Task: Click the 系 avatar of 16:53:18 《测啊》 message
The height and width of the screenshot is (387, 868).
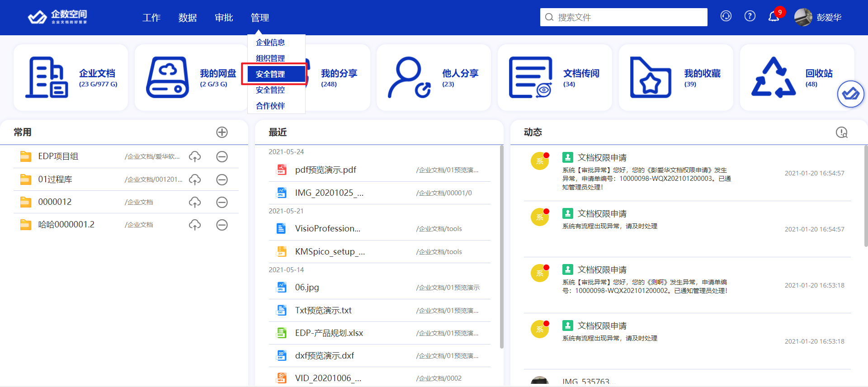Action: (x=540, y=273)
